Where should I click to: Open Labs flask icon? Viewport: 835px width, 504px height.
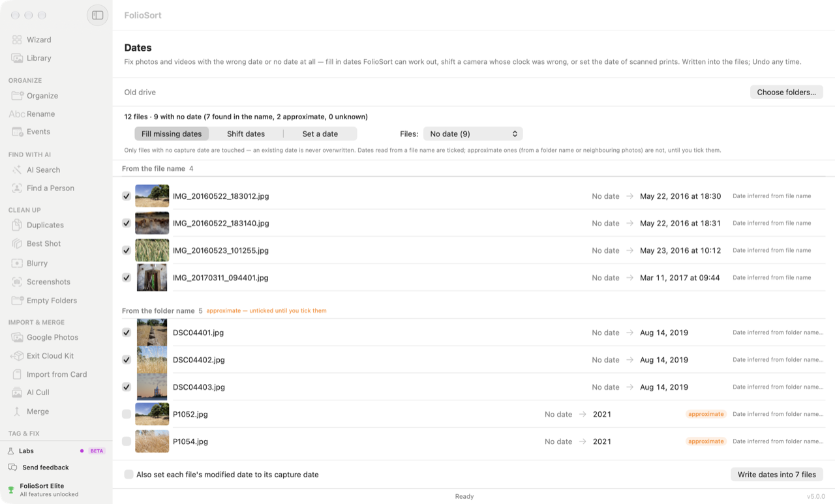click(x=11, y=451)
